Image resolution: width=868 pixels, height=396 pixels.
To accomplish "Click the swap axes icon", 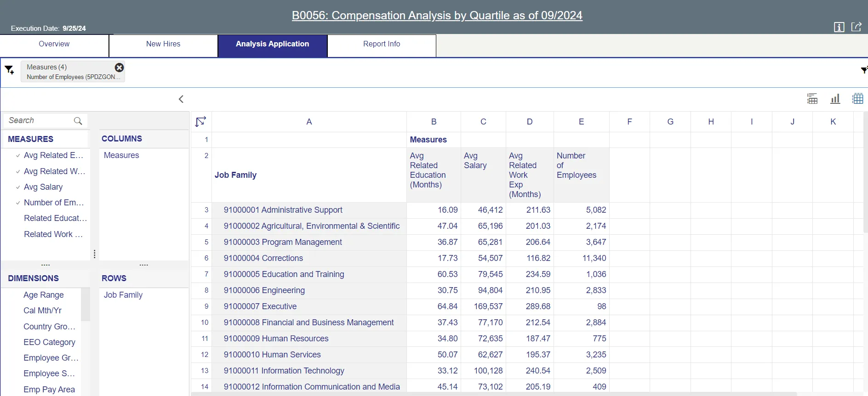I will pyautogui.click(x=201, y=122).
